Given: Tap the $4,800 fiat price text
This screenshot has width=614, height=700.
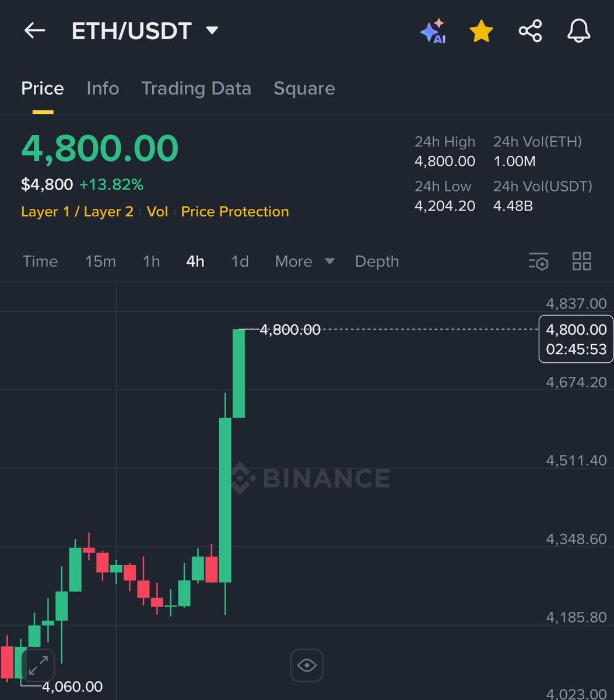Looking at the screenshot, I should point(47,185).
